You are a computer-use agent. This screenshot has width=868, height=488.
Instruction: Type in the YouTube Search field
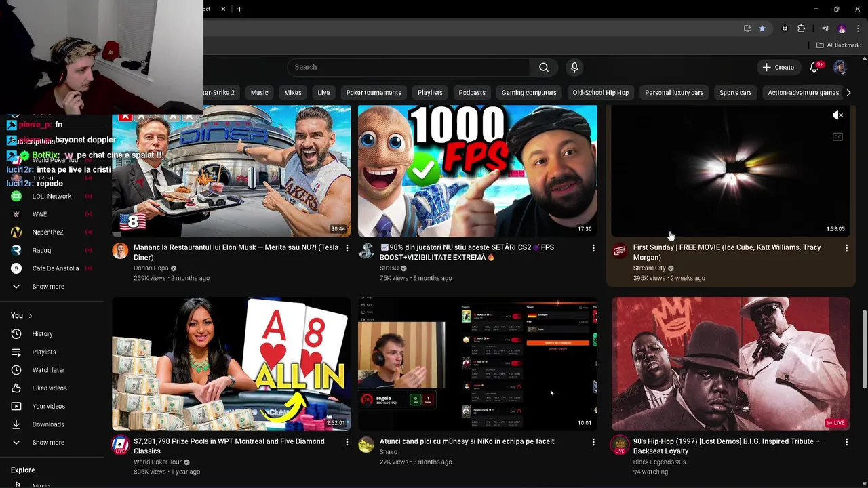point(408,67)
